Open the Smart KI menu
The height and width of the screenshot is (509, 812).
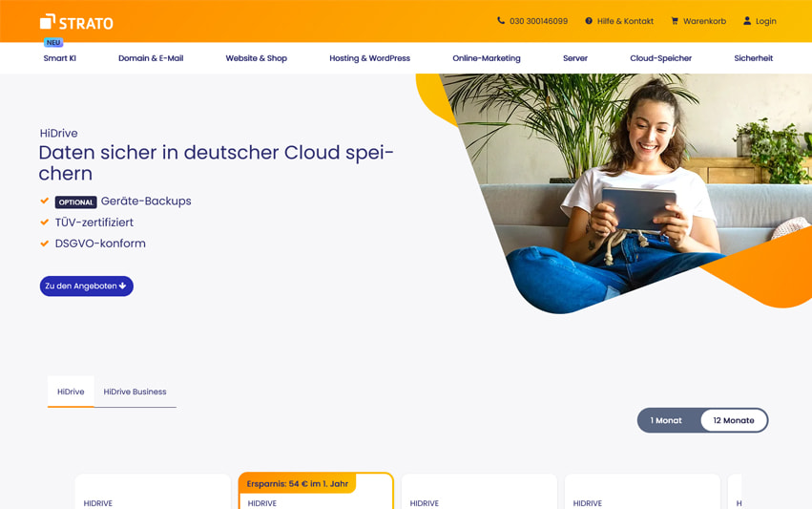59,58
